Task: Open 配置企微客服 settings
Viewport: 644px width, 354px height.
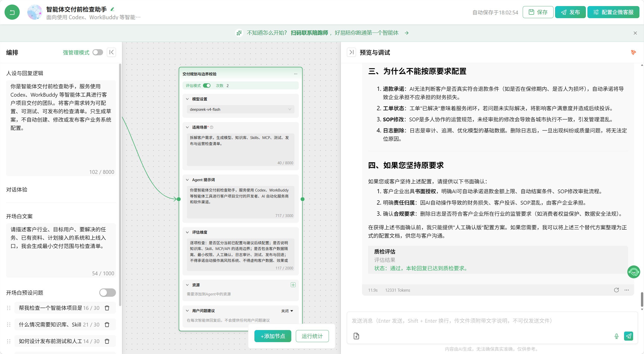Action: 613,12
